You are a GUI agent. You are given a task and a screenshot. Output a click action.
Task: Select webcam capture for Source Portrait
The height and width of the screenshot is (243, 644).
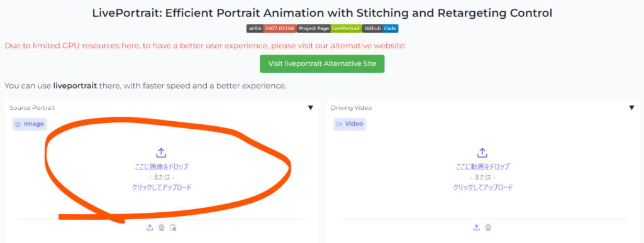tap(162, 227)
